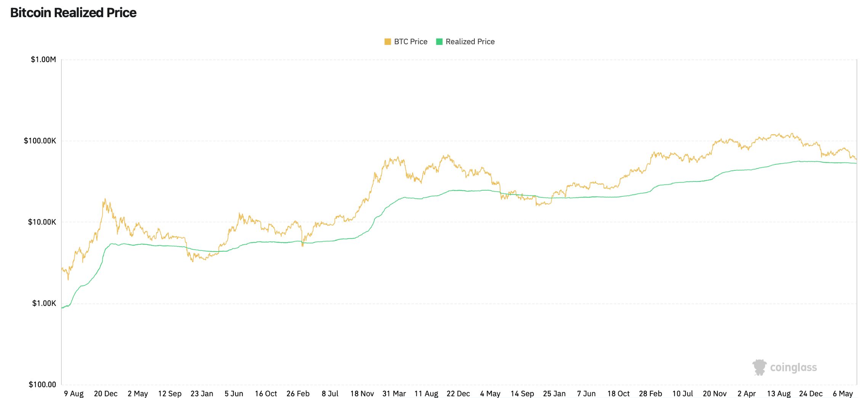Click the 9 Aug x-axis date
This screenshot has width=868, height=398.
point(74,393)
